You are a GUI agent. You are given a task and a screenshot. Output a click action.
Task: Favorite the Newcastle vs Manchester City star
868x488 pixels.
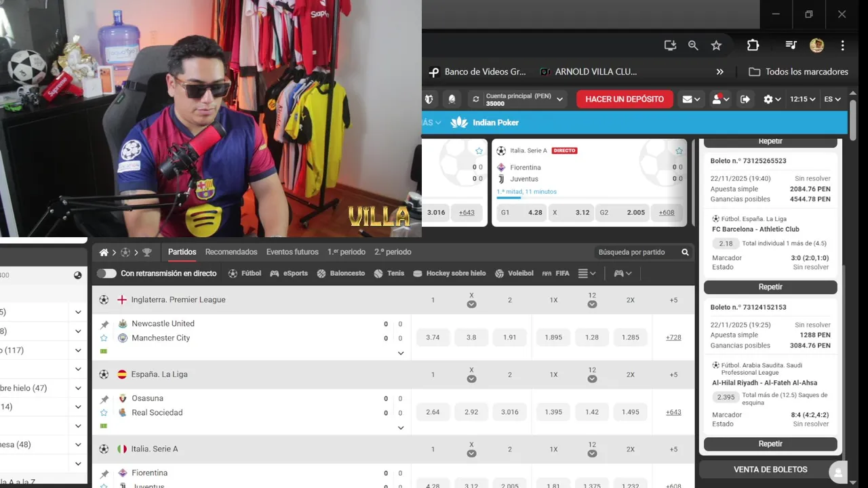click(x=104, y=338)
